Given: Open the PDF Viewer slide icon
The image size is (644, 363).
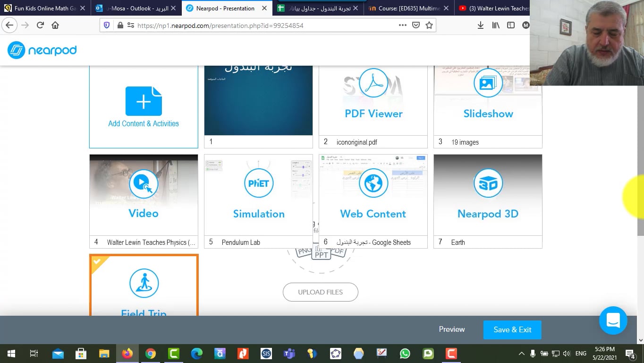Looking at the screenshot, I should (x=373, y=83).
